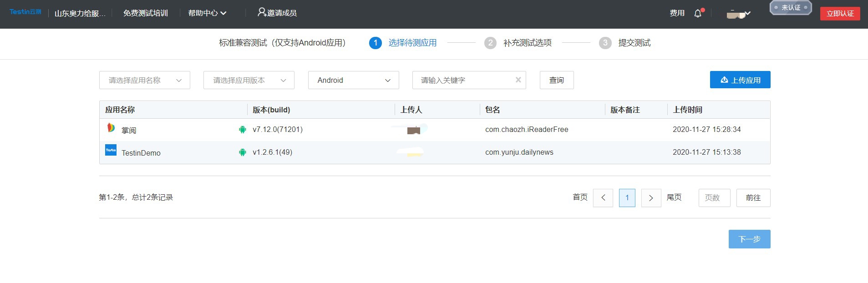Screen dimensions: 868x283
Task: Click 版本备注 column header
Action: click(x=625, y=110)
